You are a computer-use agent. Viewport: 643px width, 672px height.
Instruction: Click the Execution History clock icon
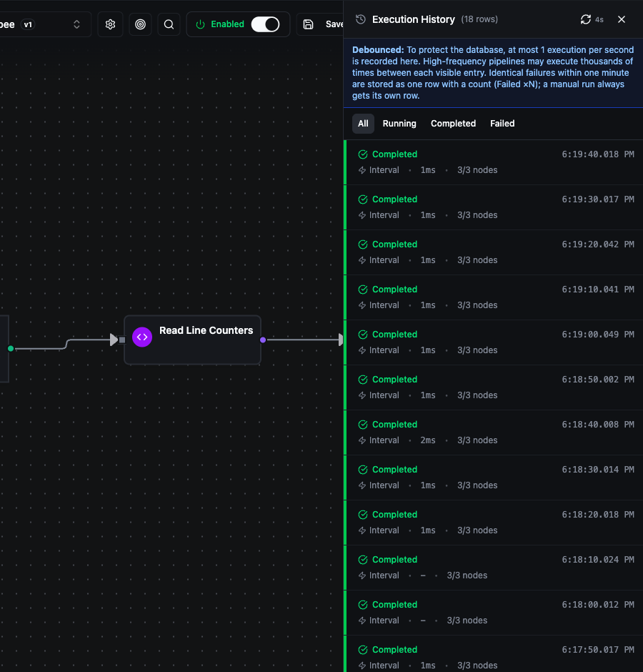pyautogui.click(x=361, y=19)
